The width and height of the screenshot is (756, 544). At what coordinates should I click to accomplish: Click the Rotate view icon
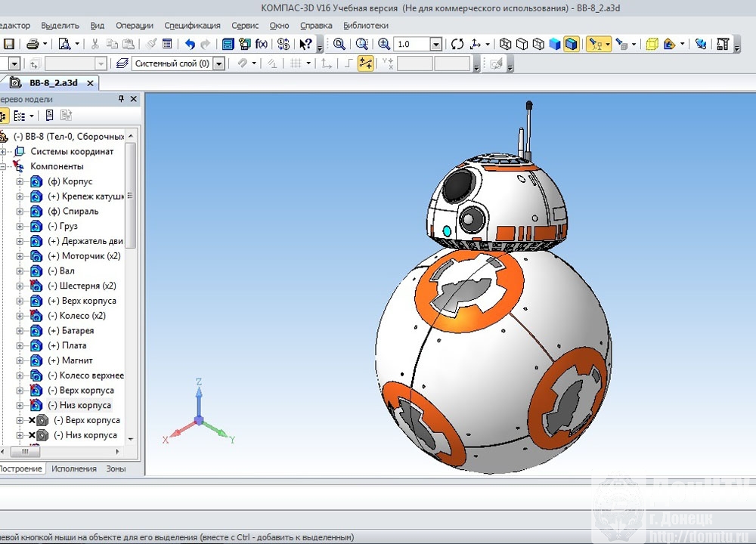[457, 45]
